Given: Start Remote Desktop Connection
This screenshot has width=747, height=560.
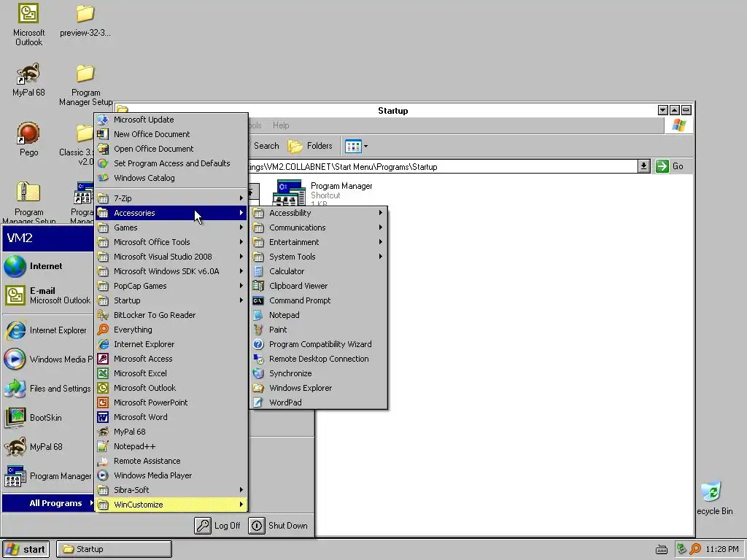Looking at the screenshot, I should click(x=318, y=359).
